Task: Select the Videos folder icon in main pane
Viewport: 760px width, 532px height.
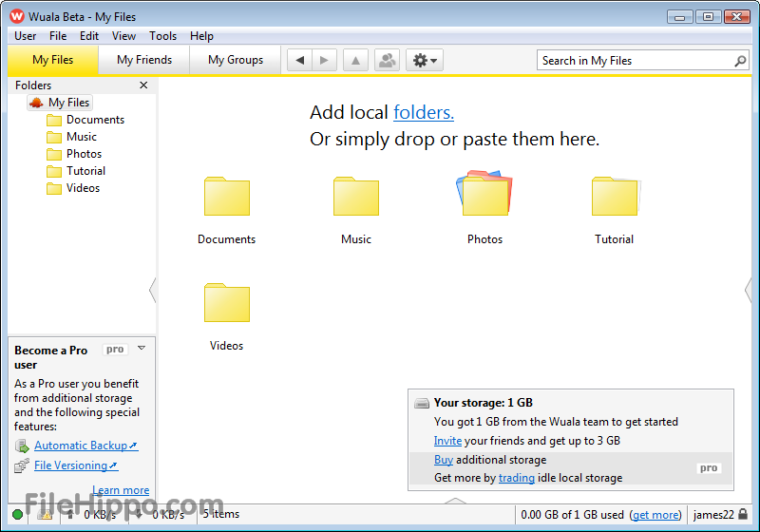Action: [226, 303]
